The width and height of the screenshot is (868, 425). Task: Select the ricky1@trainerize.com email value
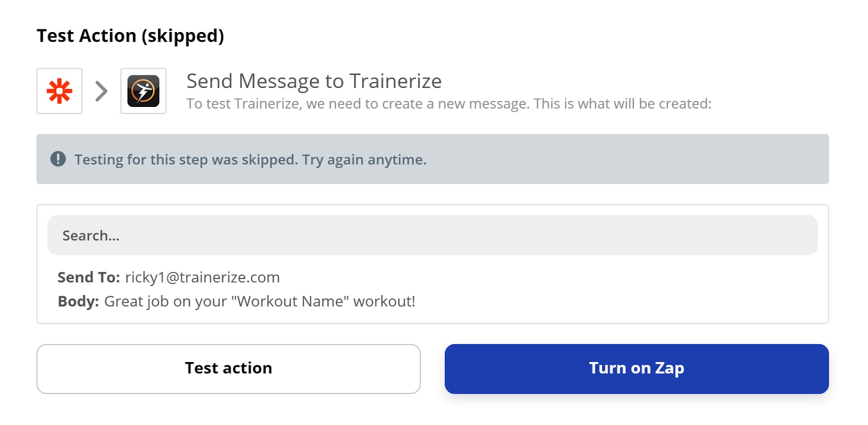202,277
